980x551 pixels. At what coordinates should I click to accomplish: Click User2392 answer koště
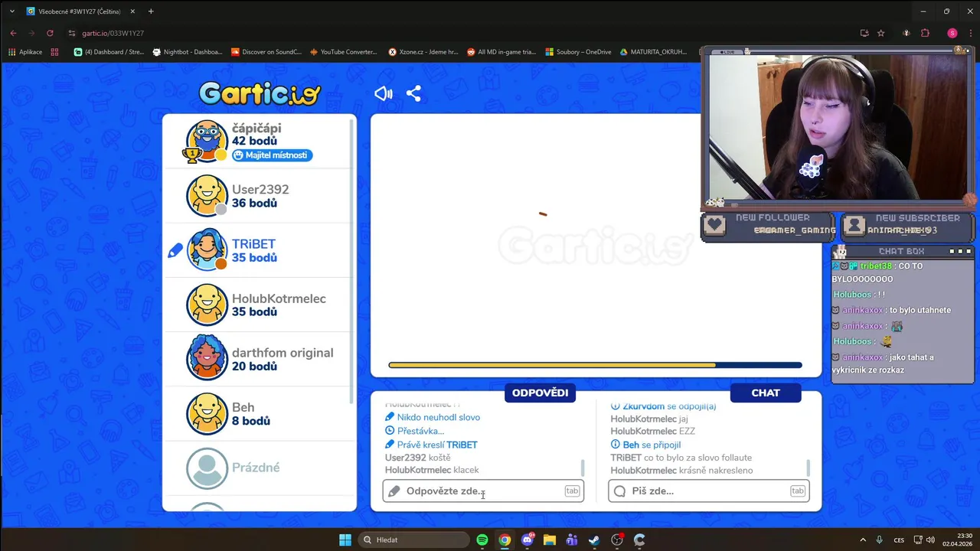pyautogui.click(x=418, y=458)
